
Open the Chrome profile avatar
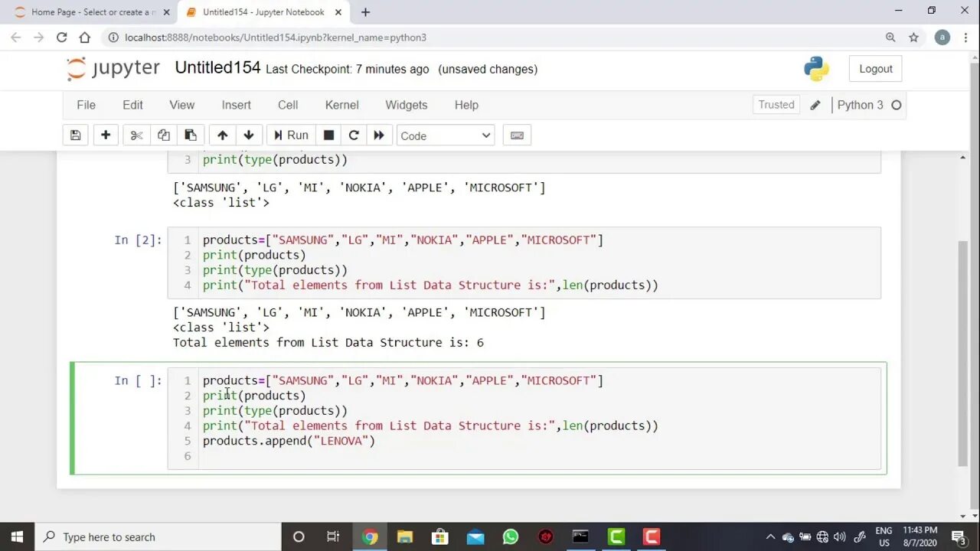[942, 37]
